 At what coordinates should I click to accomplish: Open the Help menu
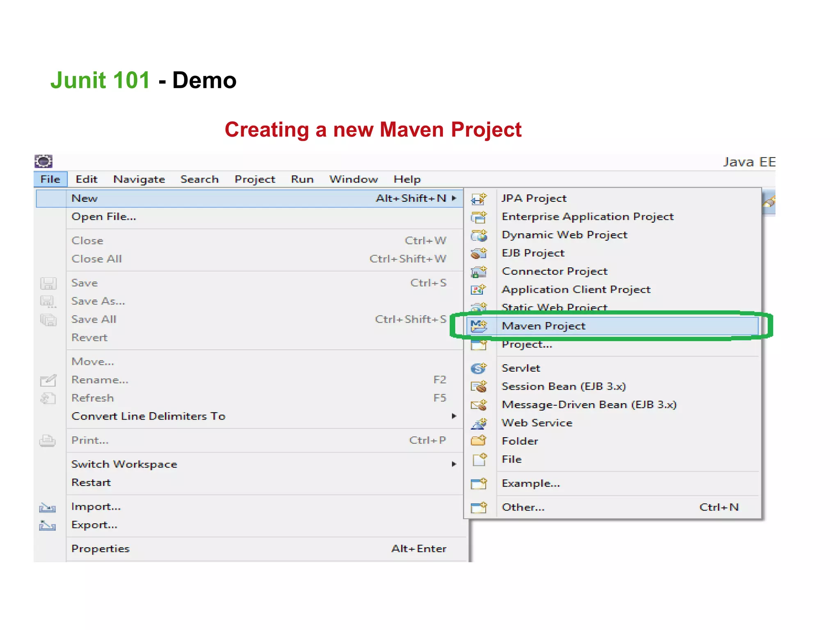point(407,180)
